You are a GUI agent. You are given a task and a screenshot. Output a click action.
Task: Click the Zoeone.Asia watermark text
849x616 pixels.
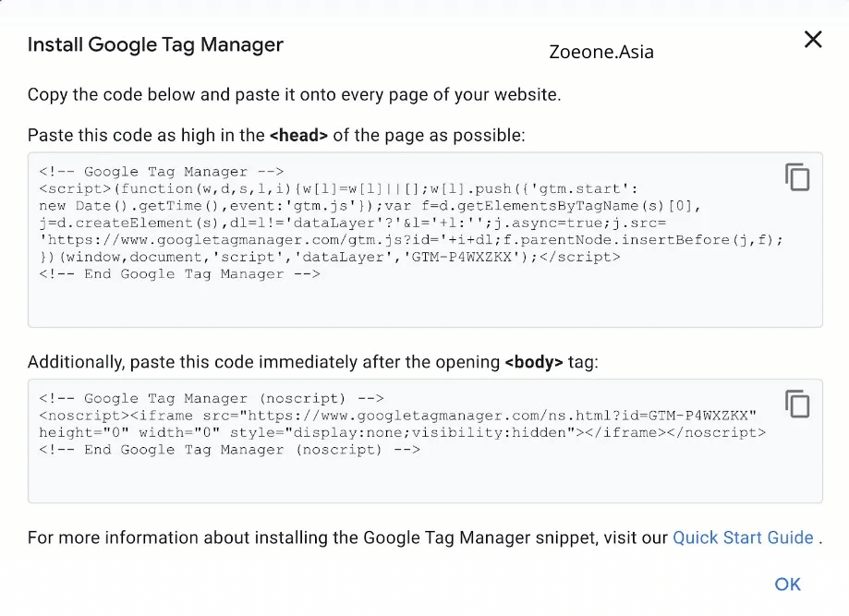(x=601, y=52)
